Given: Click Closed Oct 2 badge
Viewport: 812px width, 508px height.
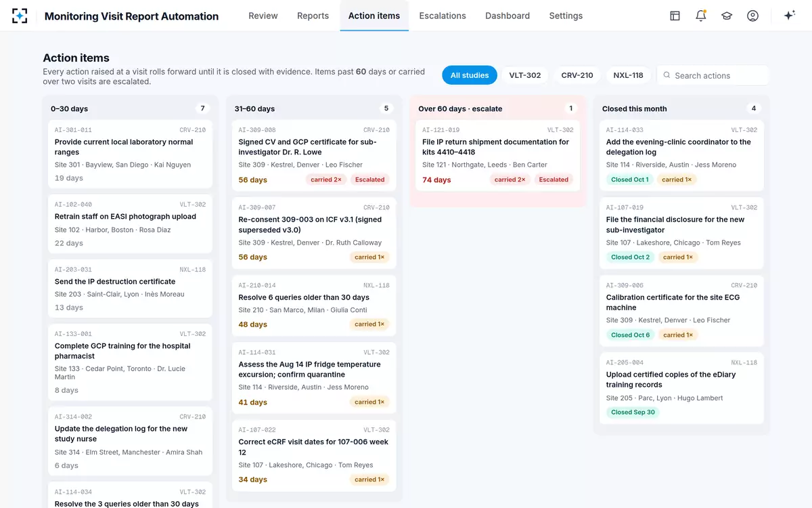Looking at the screenshot, I should point(630,257).
